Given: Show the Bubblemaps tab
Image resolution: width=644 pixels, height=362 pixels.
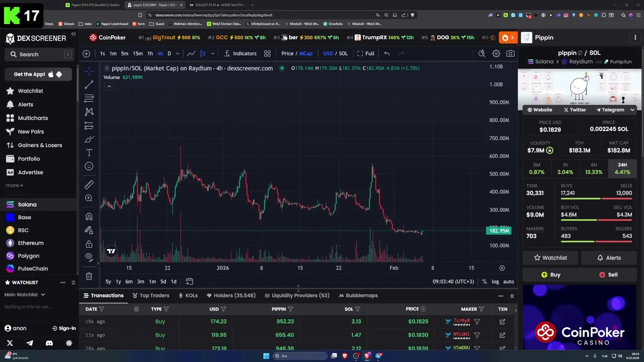Looking at the screenshot, I should 358,296.
